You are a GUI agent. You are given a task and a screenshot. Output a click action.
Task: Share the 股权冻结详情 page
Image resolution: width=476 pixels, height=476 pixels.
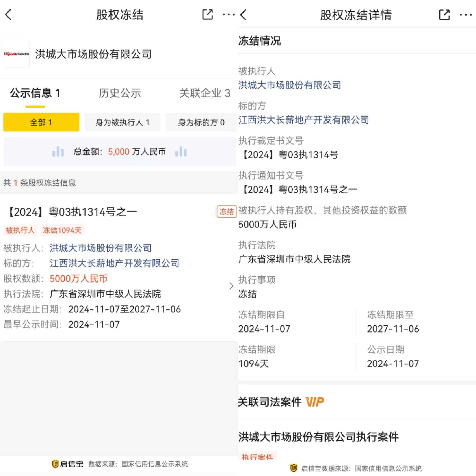click(x=444, y=15)
